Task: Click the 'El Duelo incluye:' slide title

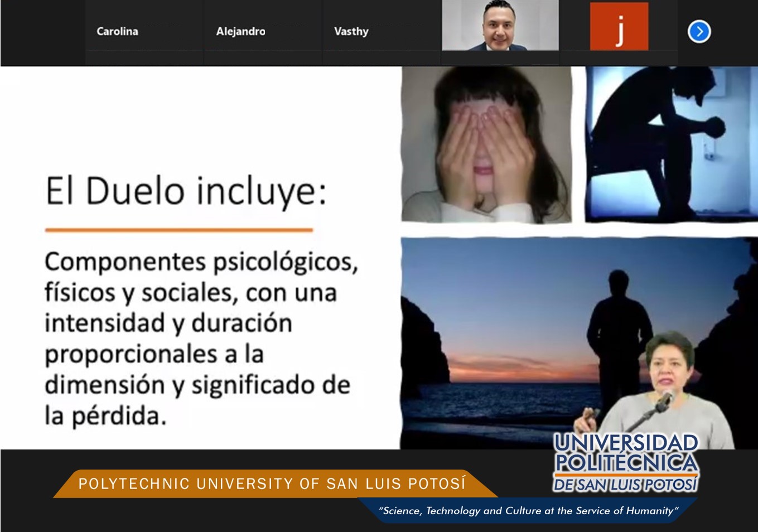Action: coord(186,191)
